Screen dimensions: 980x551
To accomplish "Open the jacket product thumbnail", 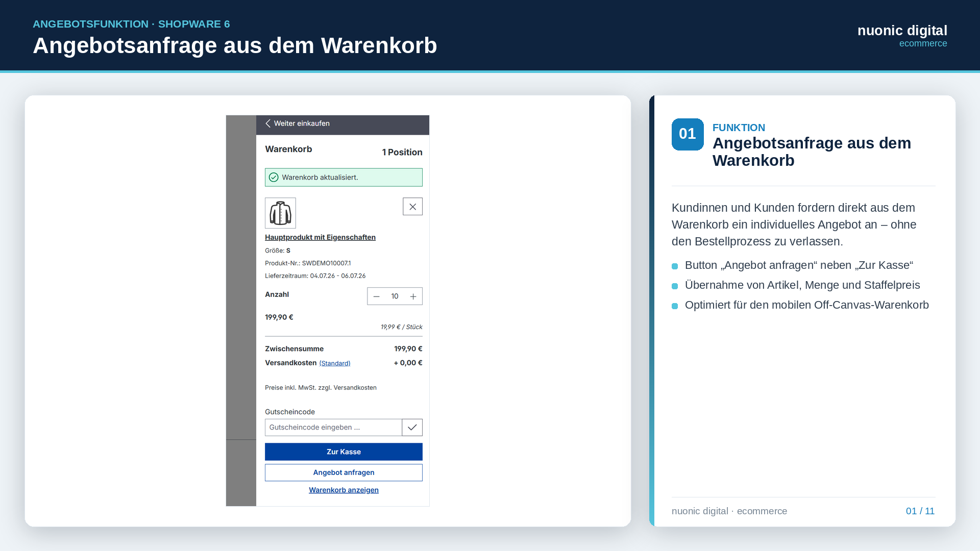I will (280, 213).
